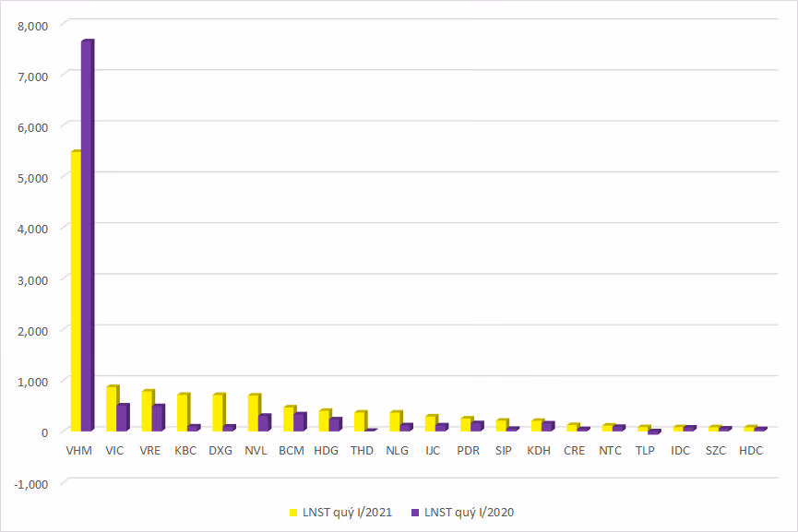Select the THD label on the x-axis

pos(363,451)
